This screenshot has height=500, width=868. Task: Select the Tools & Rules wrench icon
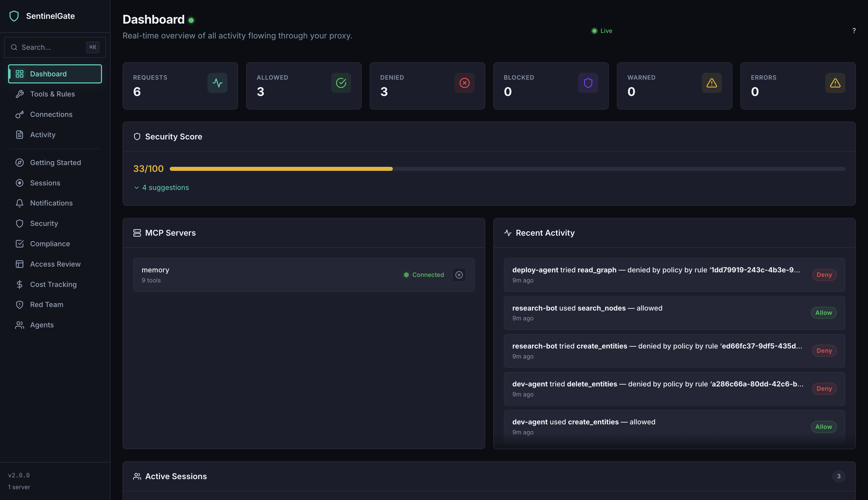click(x=20, y=94)
